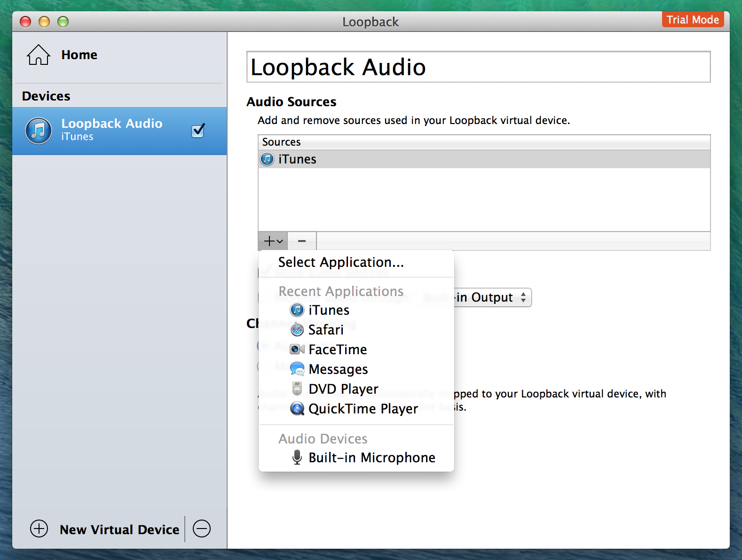The width and height of the screenshot is (742, 560).
Task: Close the Loopback window with red button
Action: [25, 22]
